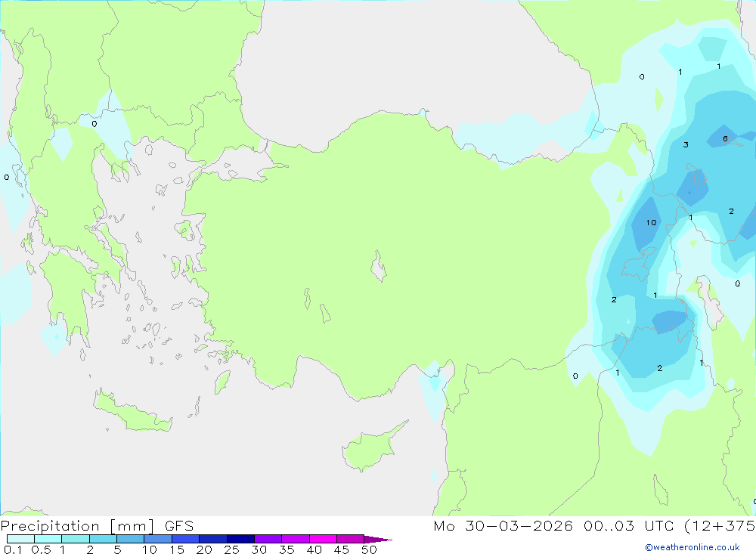Click the 'Mo 30-03-2026' date text
The height and width of the screenshot is (554, 756).
point(503,526)
